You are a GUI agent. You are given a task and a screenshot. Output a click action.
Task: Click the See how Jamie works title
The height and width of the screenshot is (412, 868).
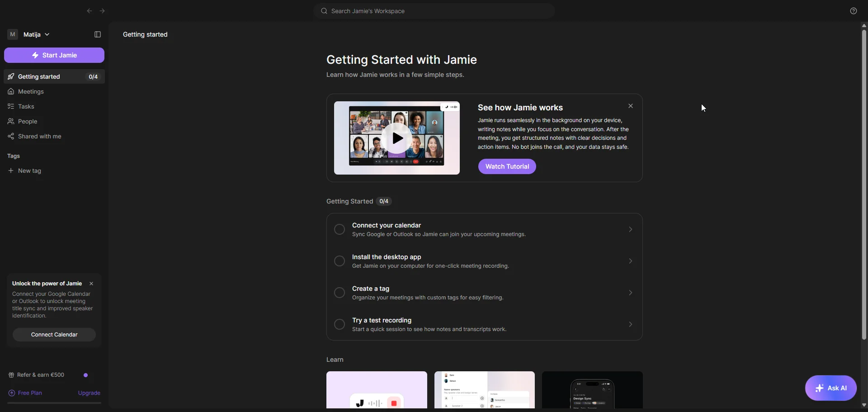click(520, 108)
